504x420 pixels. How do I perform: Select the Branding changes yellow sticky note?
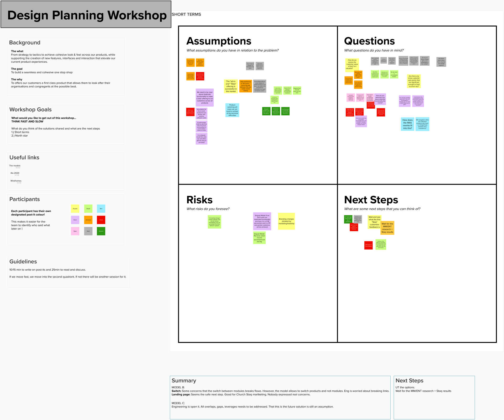click(286, 221)
